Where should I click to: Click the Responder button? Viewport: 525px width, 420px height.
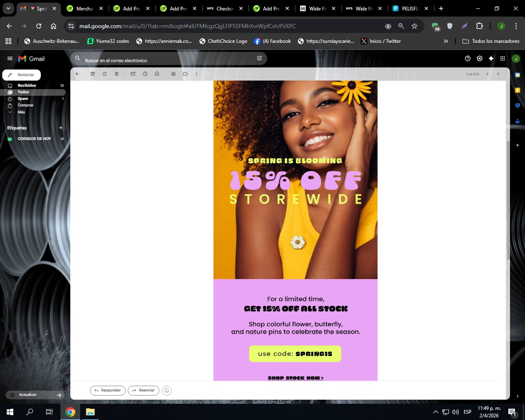(108, 390)
